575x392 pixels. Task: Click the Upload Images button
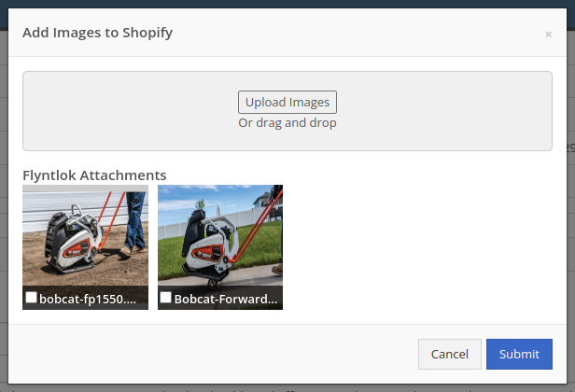[x=287, y=102]
